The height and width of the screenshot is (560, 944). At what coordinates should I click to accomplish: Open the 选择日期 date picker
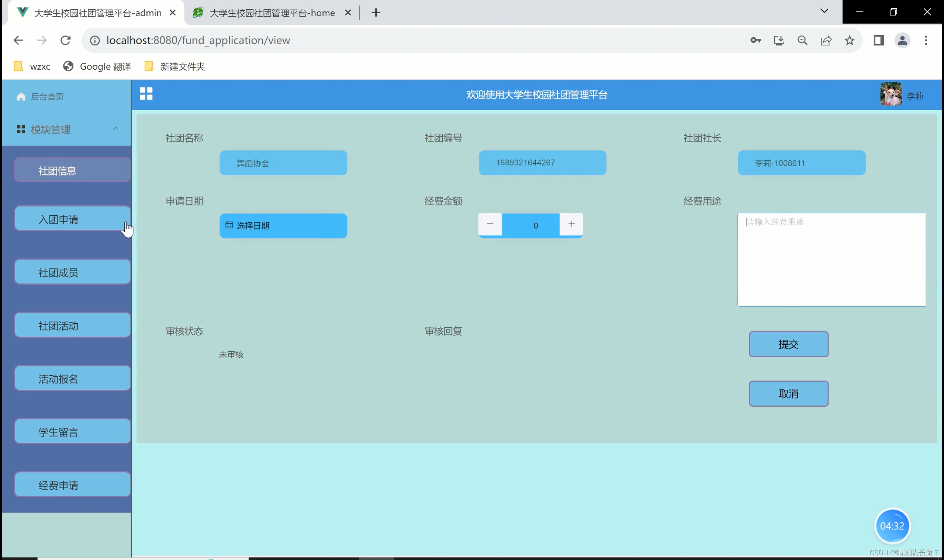pos(283,226)
